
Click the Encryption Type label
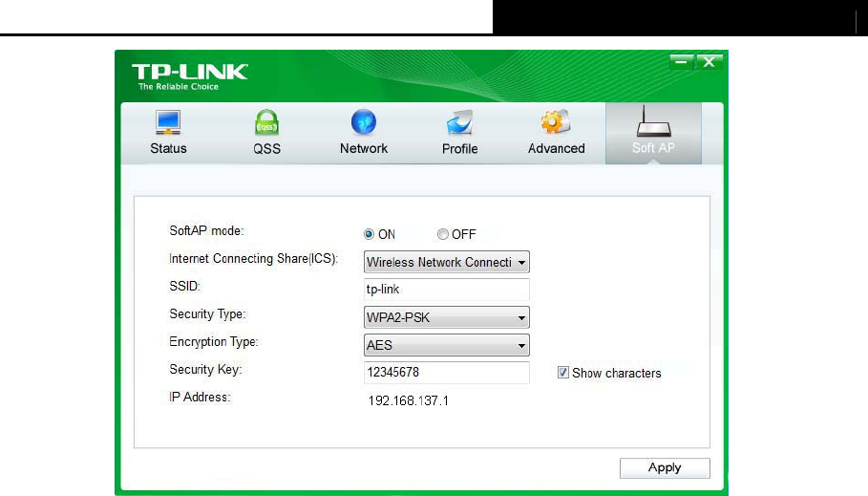[214, 342]
